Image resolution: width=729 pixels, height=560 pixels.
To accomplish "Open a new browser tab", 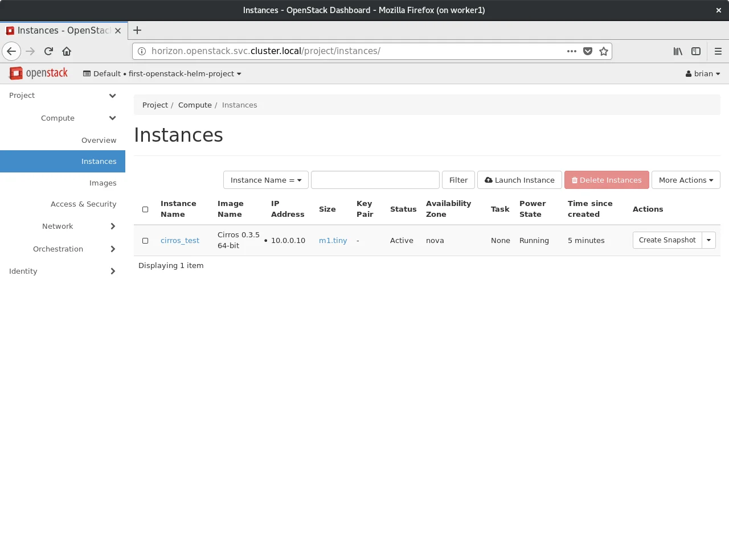I will (x=137, y=31).
